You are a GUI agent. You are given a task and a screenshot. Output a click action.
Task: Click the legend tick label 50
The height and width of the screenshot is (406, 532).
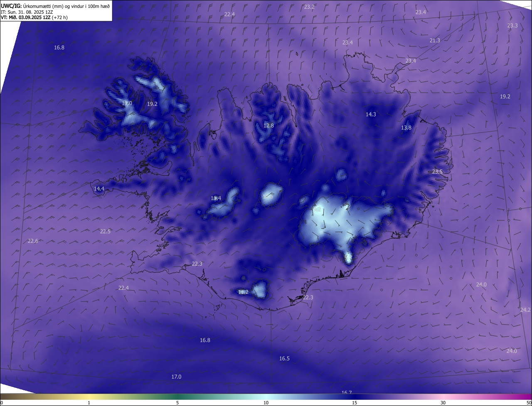[x=528, y=403]
